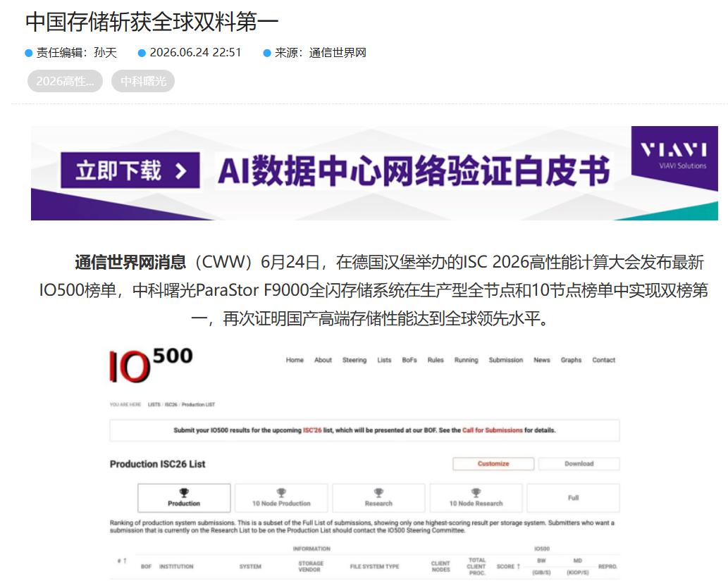Click the INSTITUTION column header
Viewport: 728px width, 581px height.
point(176,567)
